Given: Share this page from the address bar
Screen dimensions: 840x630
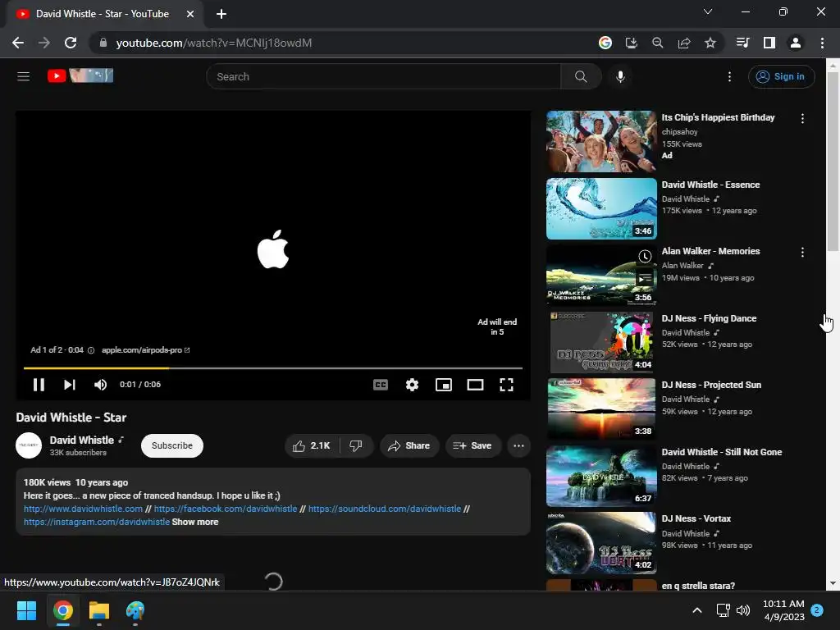Looking at the screenshot, I should click(x=684, y=43).
